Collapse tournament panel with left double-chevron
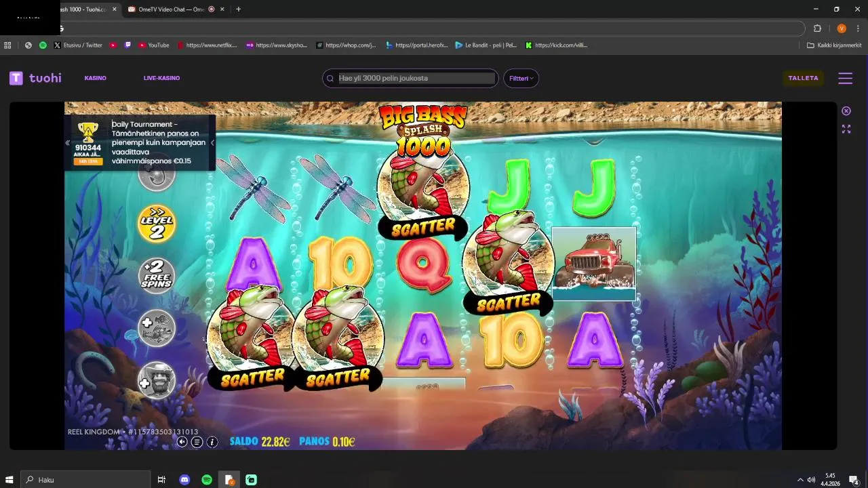The width and height of the screenshot is (868, 488). pos(67,143)
